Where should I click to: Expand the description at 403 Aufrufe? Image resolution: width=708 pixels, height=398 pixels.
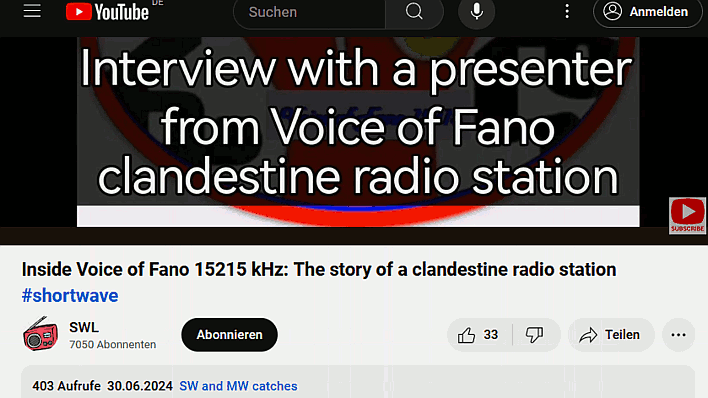(x=358, y=382)
